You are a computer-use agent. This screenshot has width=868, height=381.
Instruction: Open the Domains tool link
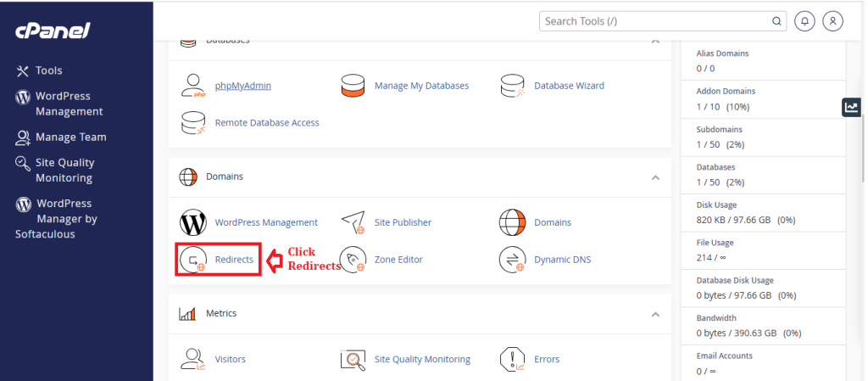(553, 222)
